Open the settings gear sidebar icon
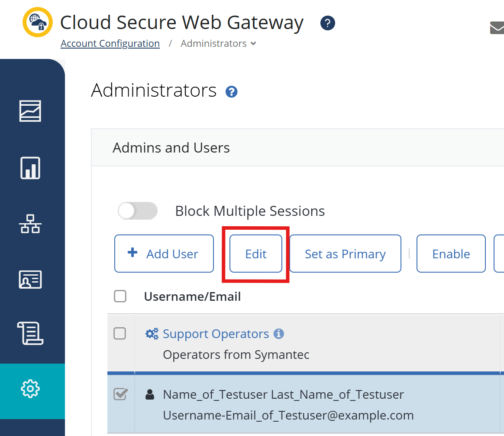This screenshot has height=436, width=504. [x=30, y=388]
